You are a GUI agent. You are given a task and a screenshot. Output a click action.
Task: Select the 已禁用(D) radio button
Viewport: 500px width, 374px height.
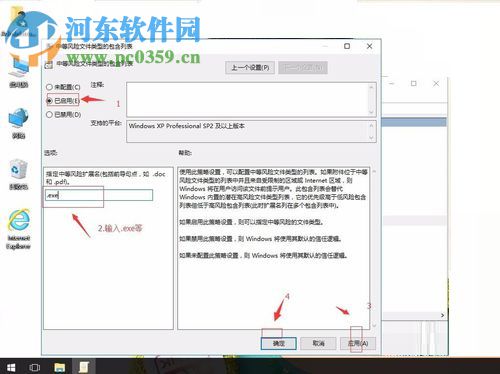click(49, 114)
